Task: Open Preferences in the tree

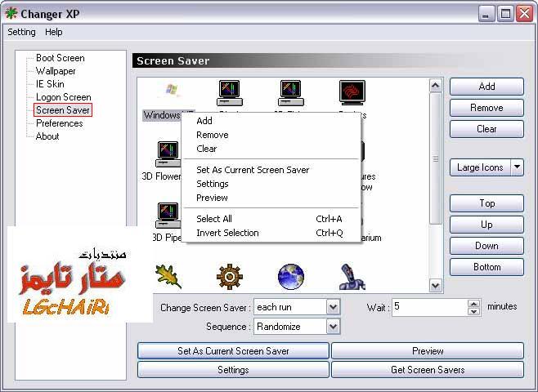Action: (x=60, y=123)
